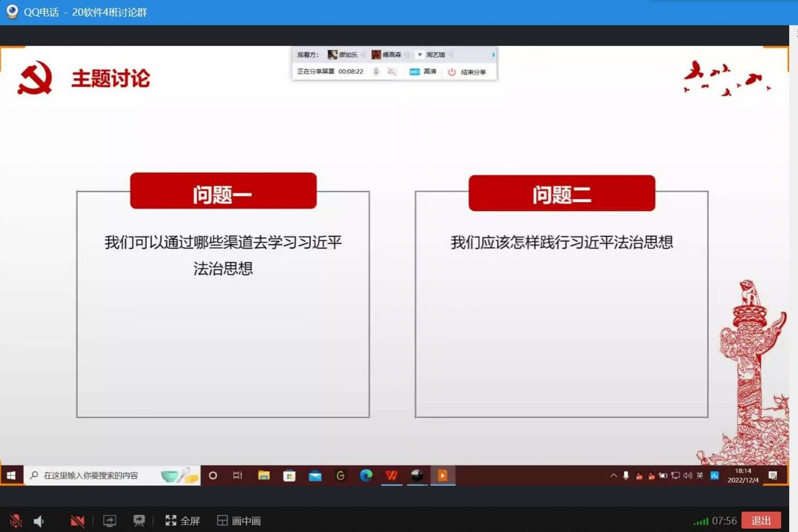
Task: Click the red 退出 exit button
Action: 761,520
